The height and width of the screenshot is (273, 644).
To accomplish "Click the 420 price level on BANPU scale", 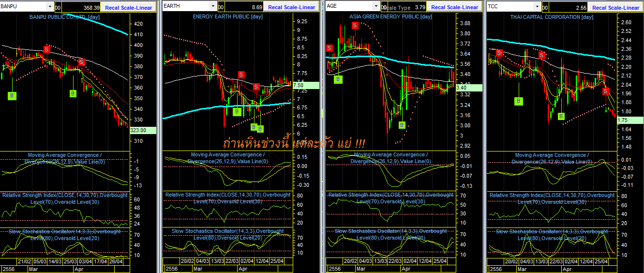I will [138, 24].
